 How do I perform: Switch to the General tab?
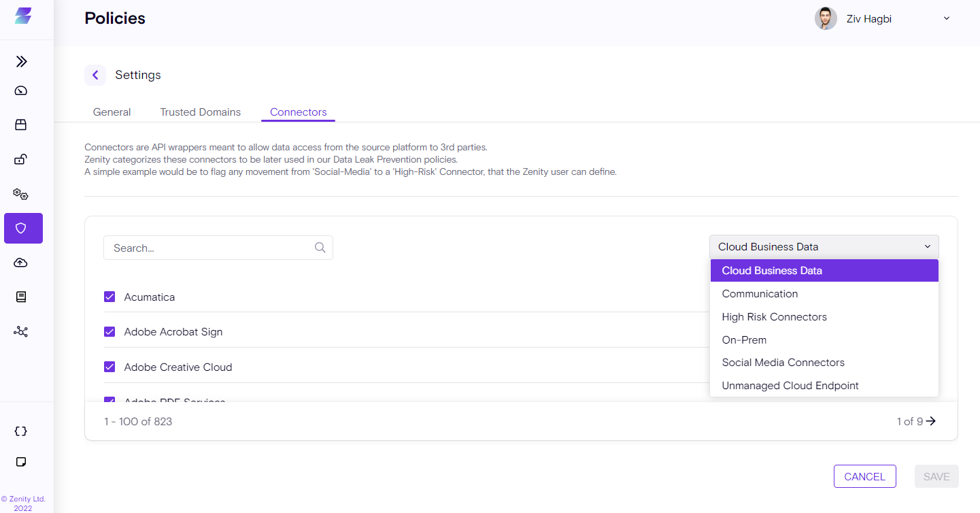(112, 112)
